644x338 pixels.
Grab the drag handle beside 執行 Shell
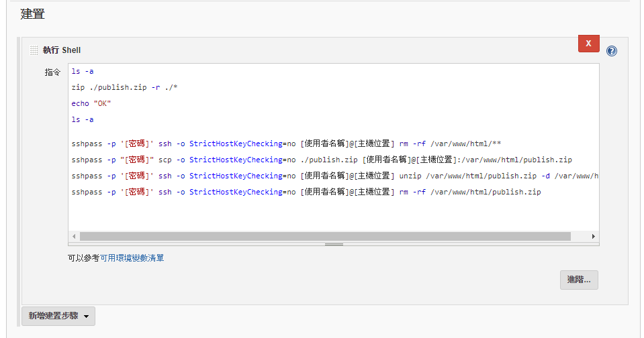(x=34, y=50)
